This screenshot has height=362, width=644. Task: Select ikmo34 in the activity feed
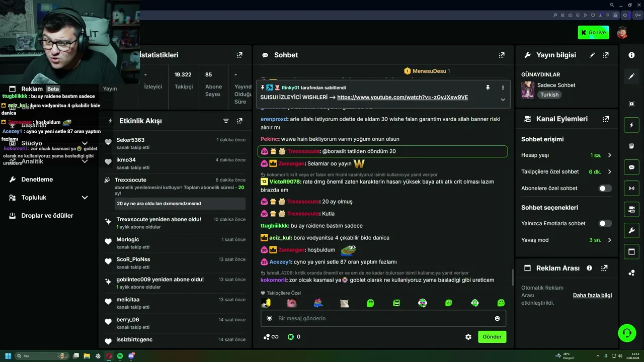pos(126,160)
